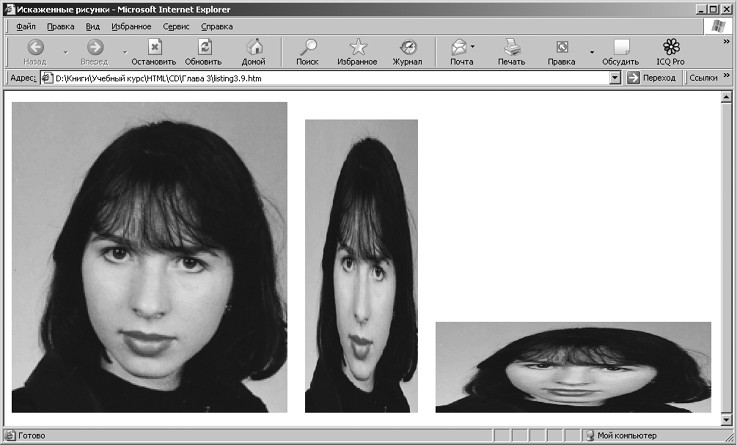Refresh page with the Обновить icon
This screenshot has height=445, width=737.
pyautogui.click(x=203, y=47)
